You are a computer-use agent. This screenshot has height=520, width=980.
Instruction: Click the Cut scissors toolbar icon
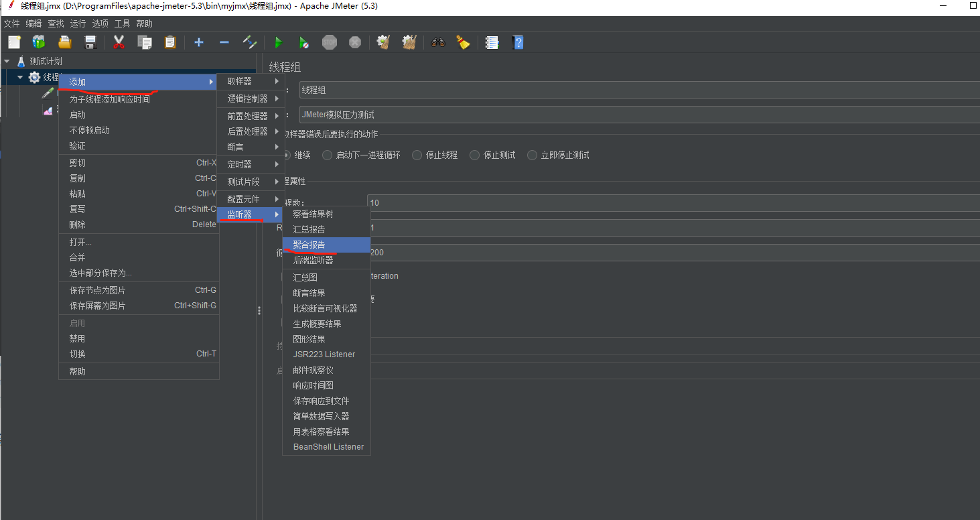pyautogui.click(x=119, y=42)
